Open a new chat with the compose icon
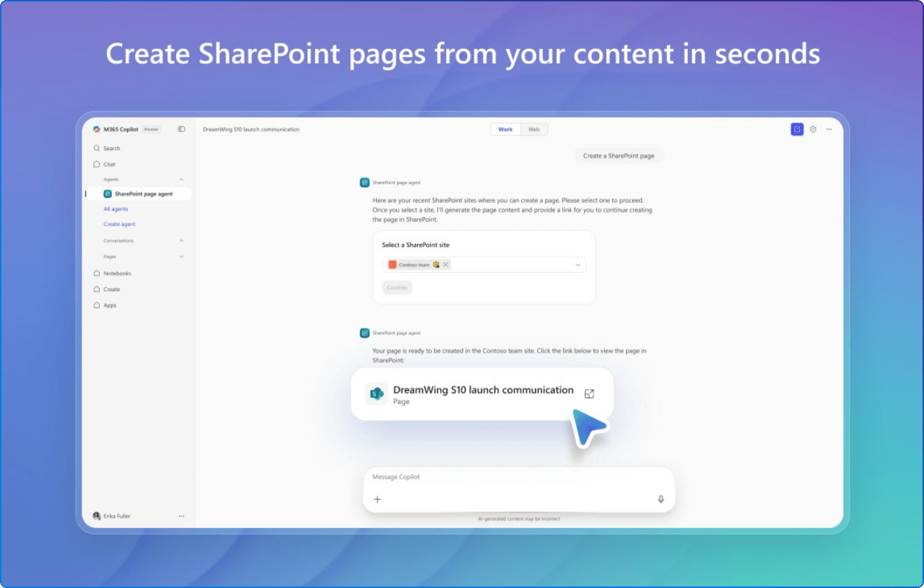This screenshot has height=588, width=924. 797,128
